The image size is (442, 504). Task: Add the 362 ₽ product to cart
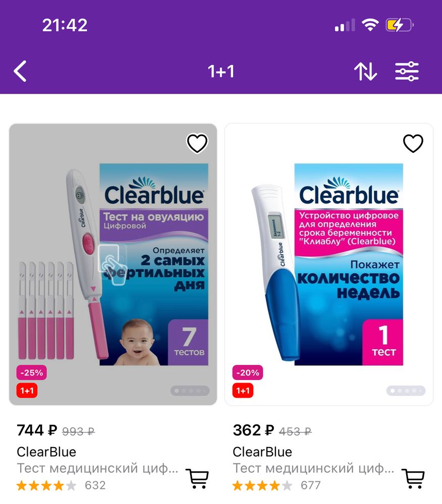pos(413,479)
